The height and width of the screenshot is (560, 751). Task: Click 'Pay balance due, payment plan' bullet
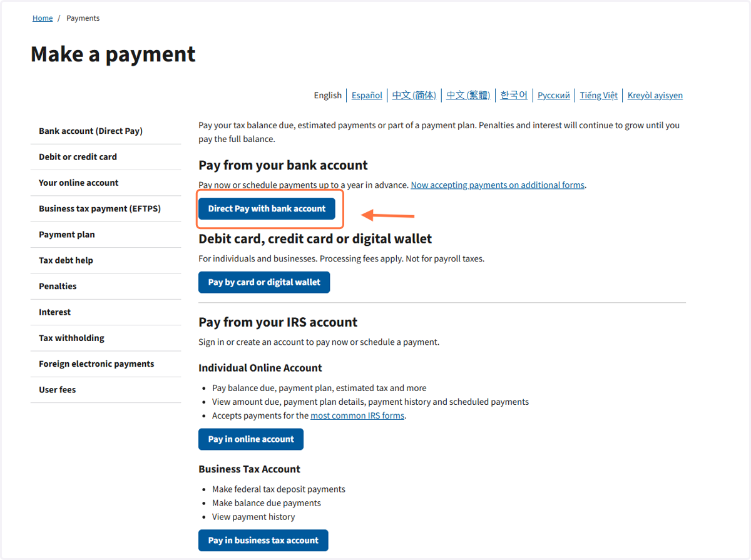(319, 388)
